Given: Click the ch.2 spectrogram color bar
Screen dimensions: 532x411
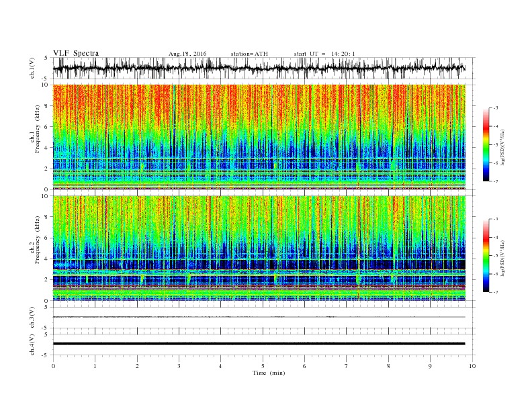Looking at the screenshot, I should 486,256.
